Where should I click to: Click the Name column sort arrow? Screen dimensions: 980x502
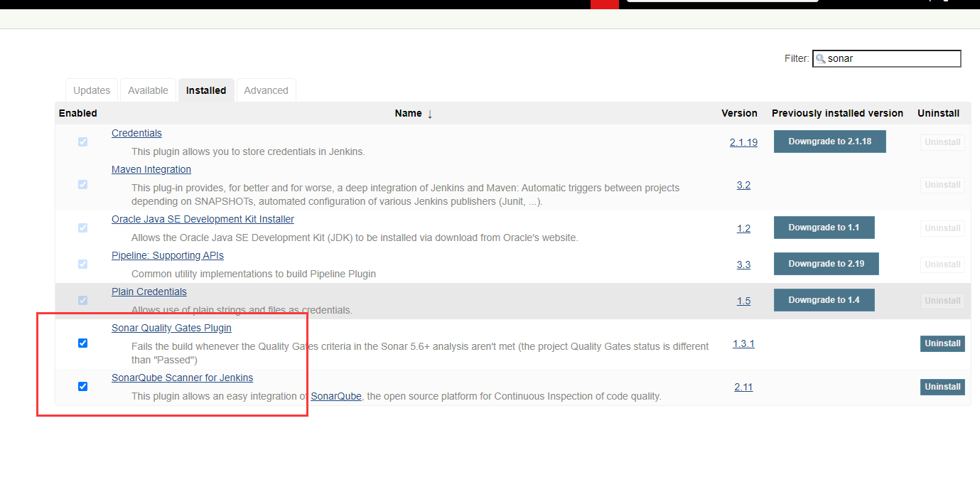(x=430, y=113)
